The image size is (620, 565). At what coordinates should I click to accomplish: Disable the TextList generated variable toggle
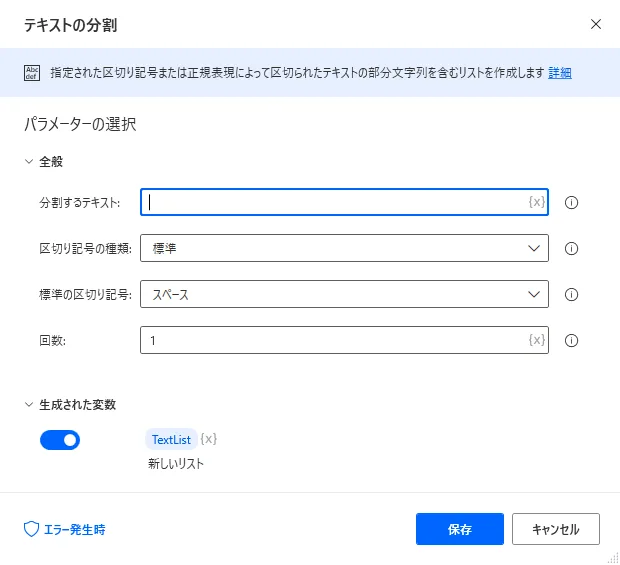pos(60,440)
